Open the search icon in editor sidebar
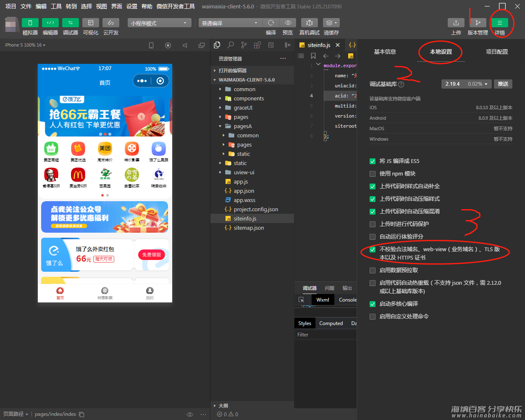Viewport: 525px width, 420px height. click(231, 45)
